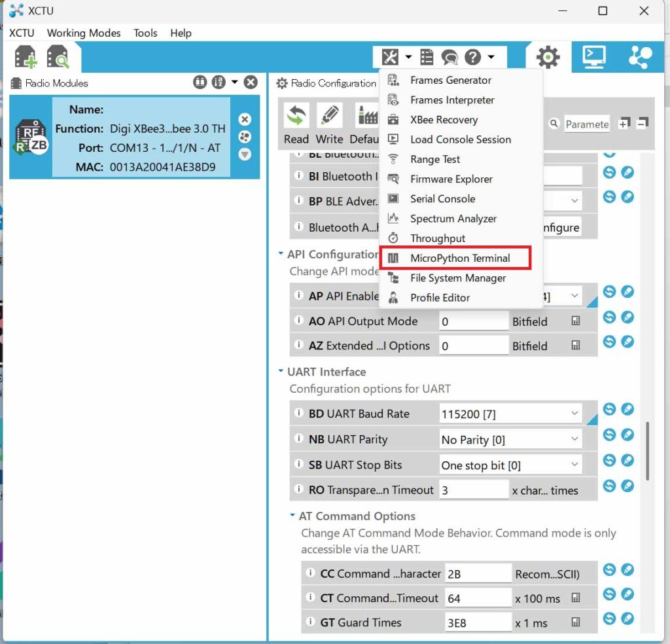Viewport: 670px width, 644px height.
Task: Refresh the AO API Output Mode value
Action: (609, 317)
